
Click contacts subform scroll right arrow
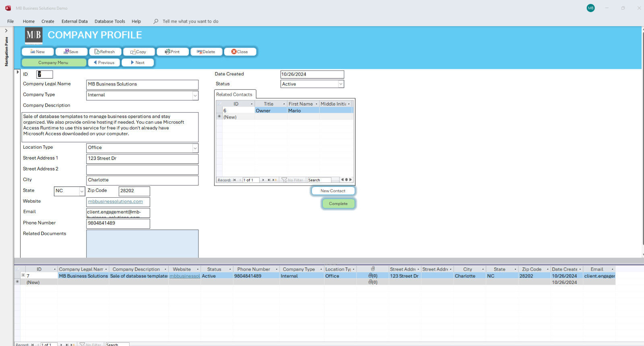351,180
